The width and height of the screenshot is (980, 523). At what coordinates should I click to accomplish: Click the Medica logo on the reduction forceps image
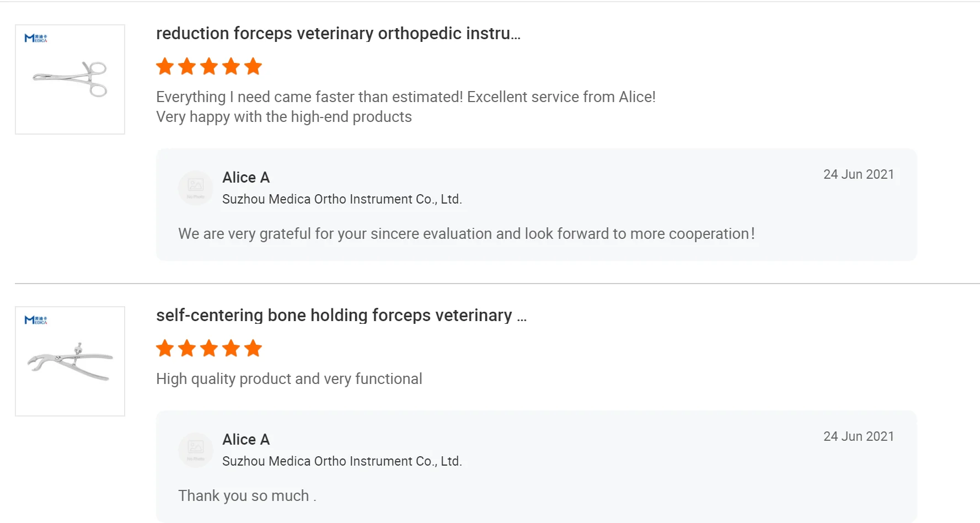point(36,38)
